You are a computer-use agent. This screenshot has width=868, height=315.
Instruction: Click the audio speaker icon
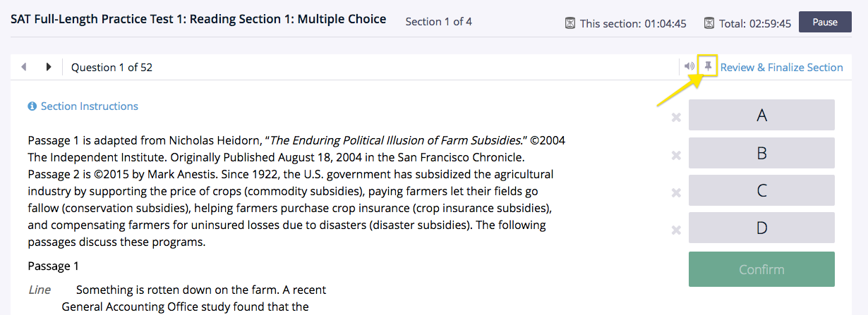(689, 66)
